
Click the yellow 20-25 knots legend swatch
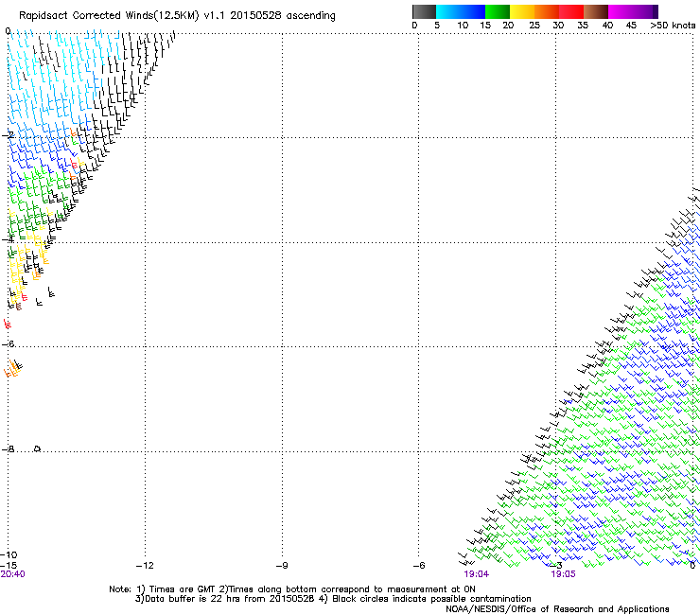(522, 11)
